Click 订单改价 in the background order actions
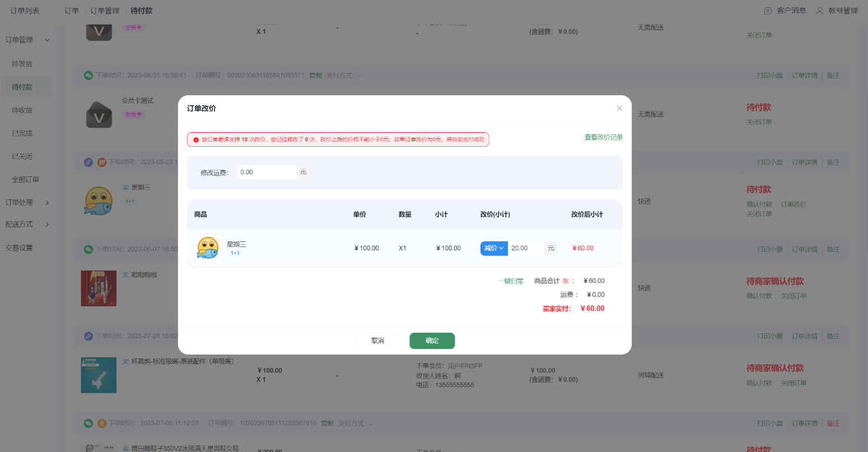The height and width of the screenshot is (452, 868). click(x=794, y=204)
